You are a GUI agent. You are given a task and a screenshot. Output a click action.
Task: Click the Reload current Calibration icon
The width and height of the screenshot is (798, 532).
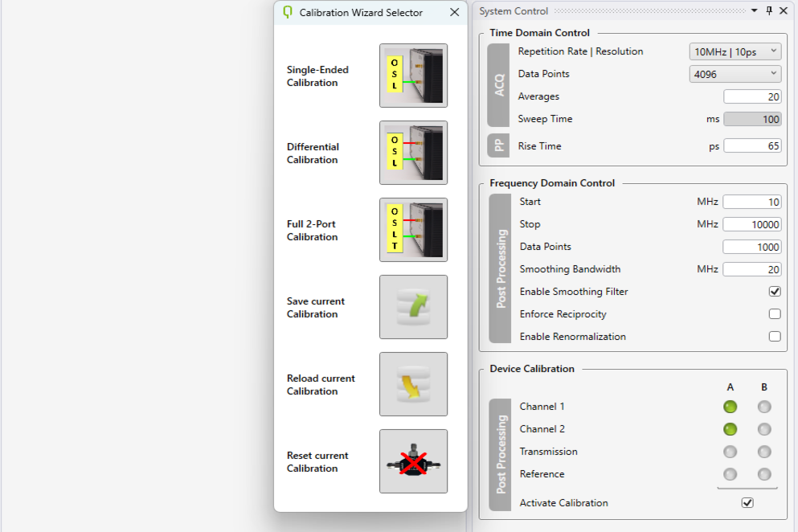point(413,384)
